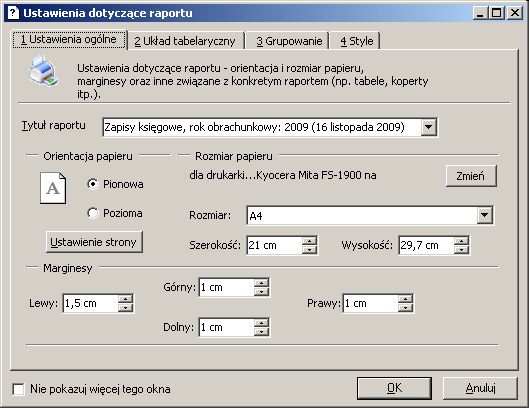Expand the Tytuł raportu dropdown
Viewport: 529px width, 408px height.
coord(428,127)
